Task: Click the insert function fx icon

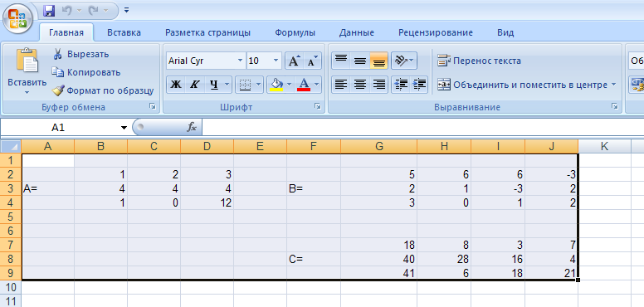Action: (x=192, y=128)
